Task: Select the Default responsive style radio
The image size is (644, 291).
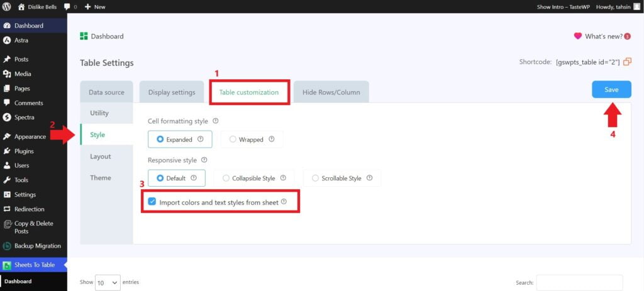Action: point(160,178)
